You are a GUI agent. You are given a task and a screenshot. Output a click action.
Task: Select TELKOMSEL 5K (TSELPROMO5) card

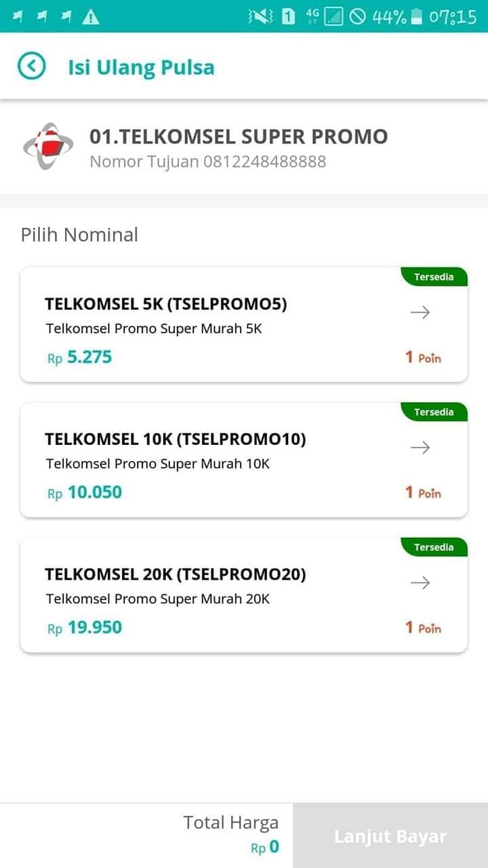point(244,325)
